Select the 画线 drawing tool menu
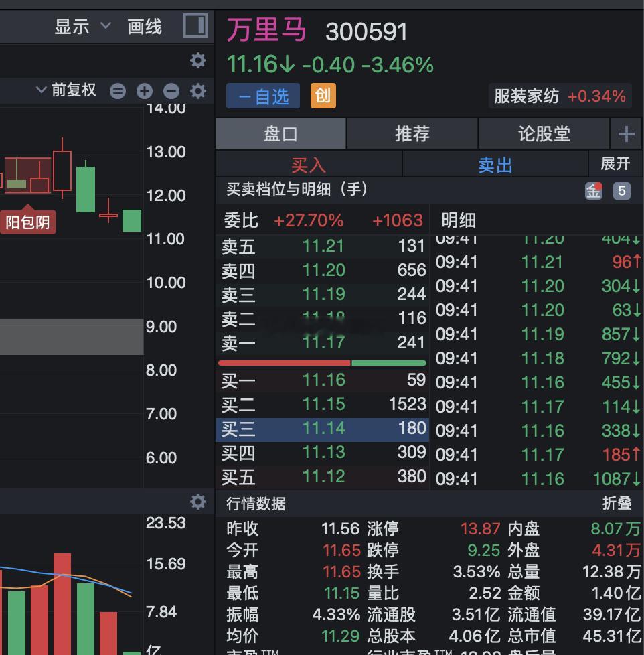Screen dimensions: 644x655 coord(145,27)
